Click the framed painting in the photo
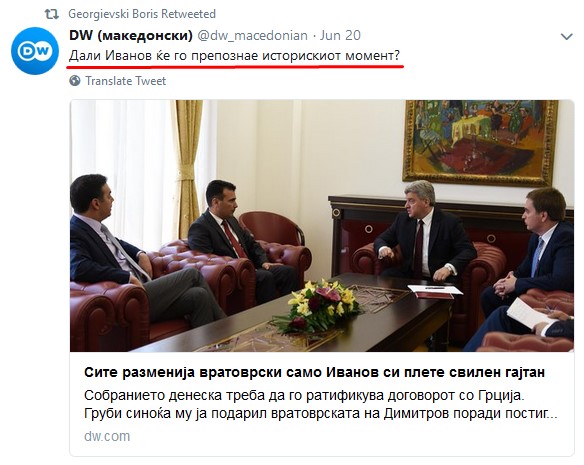 click(x=480, y=142)
